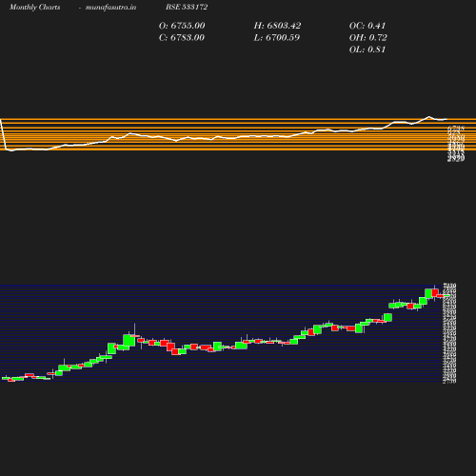Click the open price 'O: 6755.00'
The height and width of the screenshot is (476, 476).
click(182, 26)
